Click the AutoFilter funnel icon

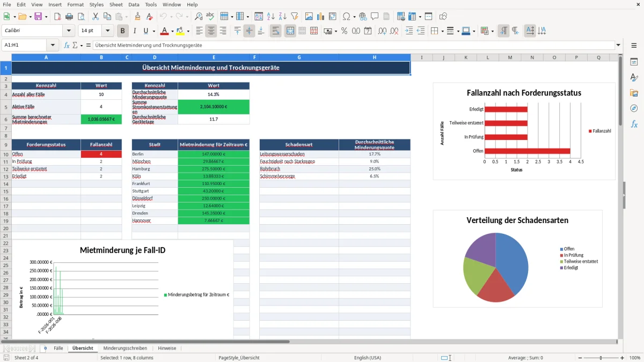tap(295, 17)
